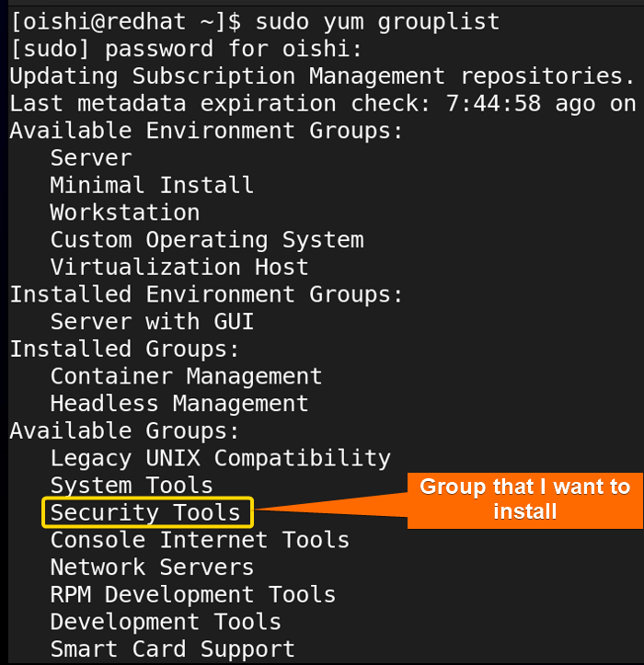Select the 'Security Tools' group text
Screen dimensions: 644x665
[145, 512]
